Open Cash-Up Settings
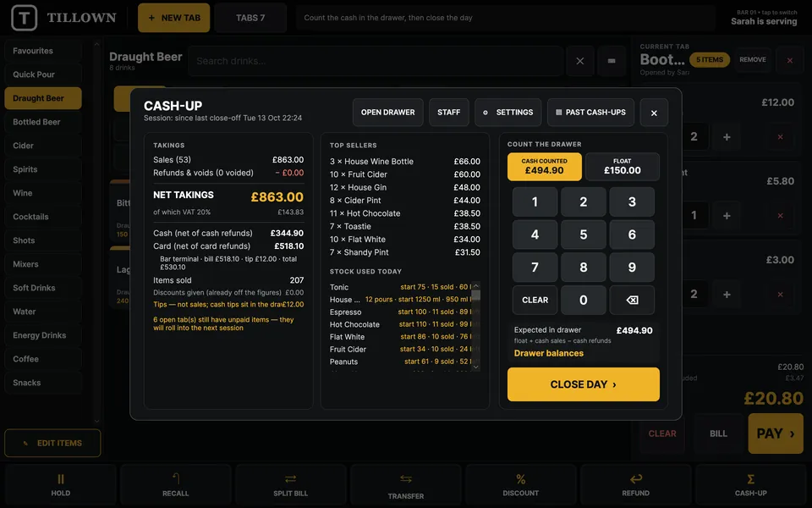812x508 pixels. click(x=507, y=113)
